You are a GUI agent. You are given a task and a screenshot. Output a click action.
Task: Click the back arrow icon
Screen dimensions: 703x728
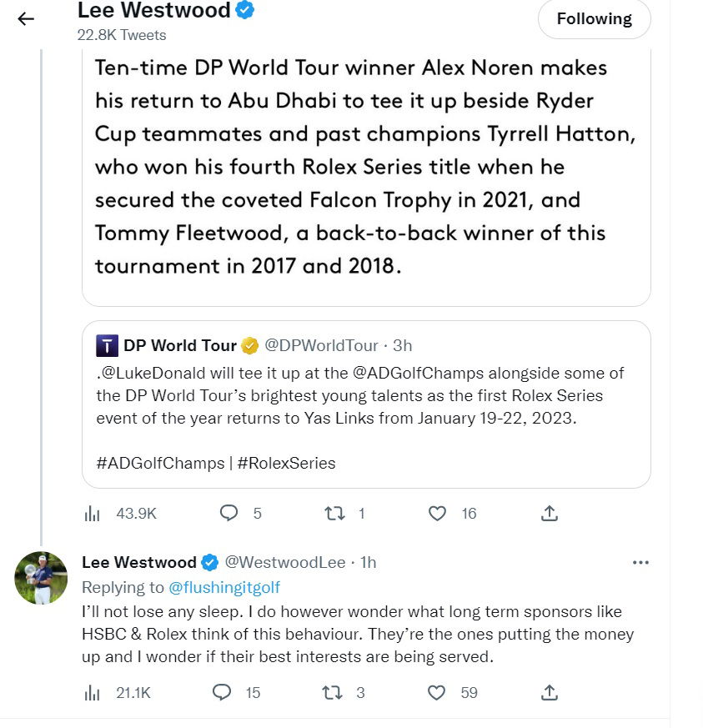(26, 19)
